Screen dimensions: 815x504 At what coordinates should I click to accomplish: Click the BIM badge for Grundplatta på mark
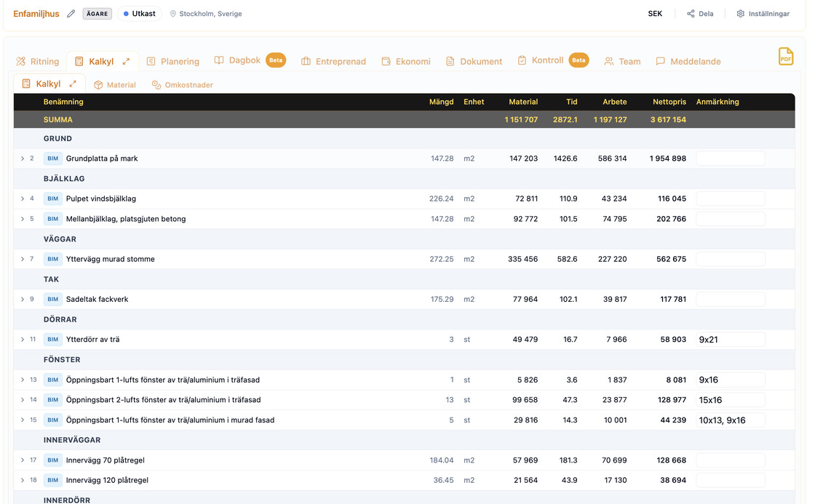53,159
